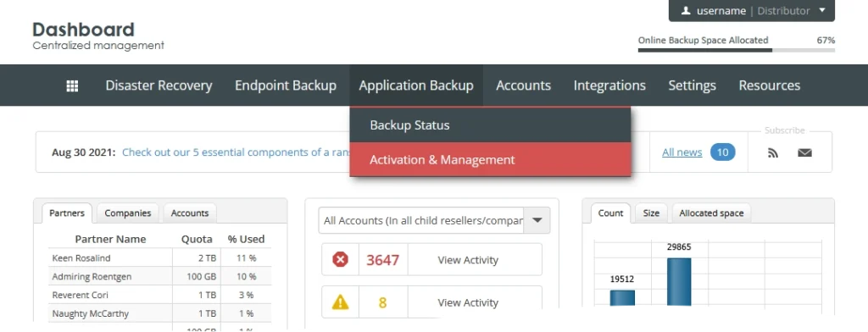Open the apps grid icon in navbar

click(x=72, y=86)
